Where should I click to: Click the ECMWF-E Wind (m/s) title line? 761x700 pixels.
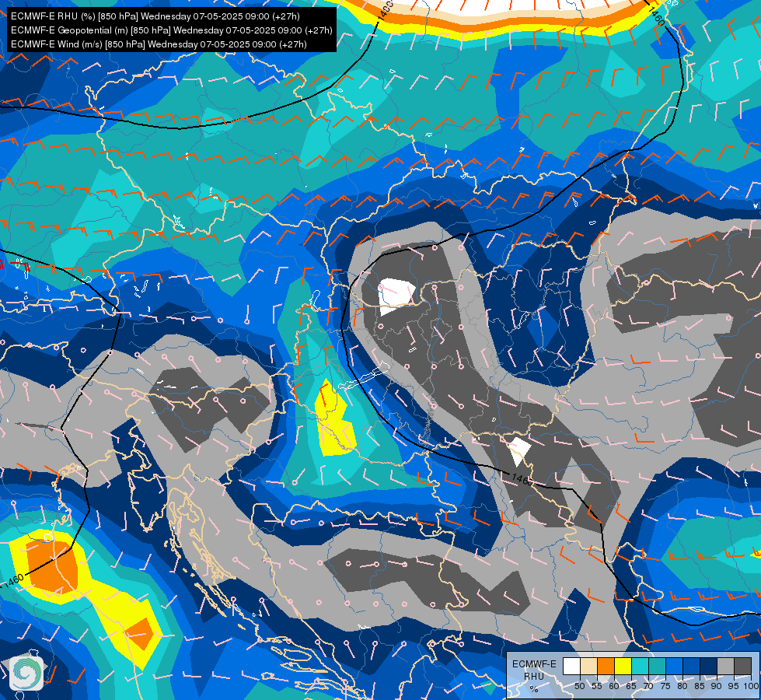pyautogui.click(x=159, y=44)
